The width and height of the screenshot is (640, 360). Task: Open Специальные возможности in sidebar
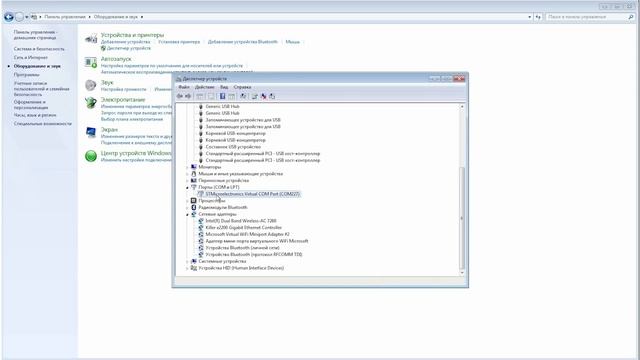(x=42, y=124)
